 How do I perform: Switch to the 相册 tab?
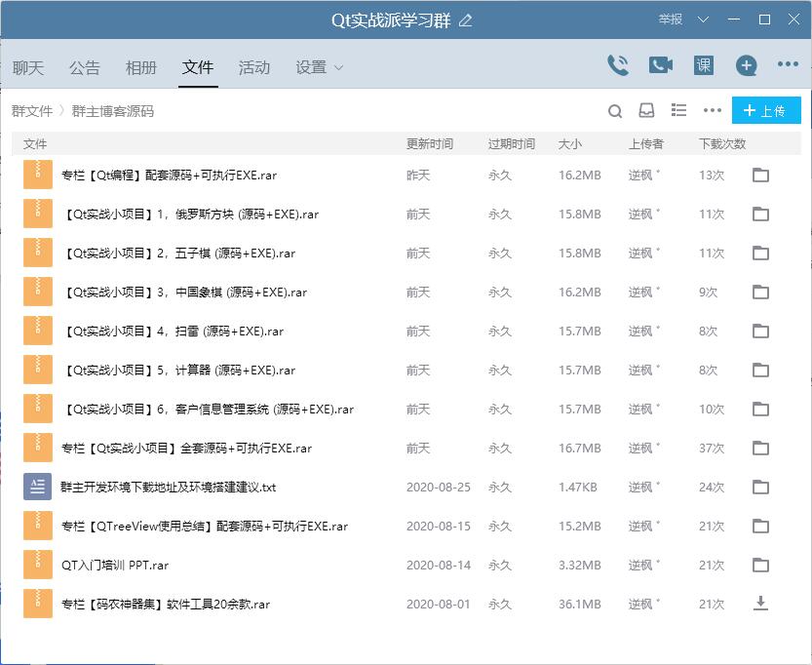point(140,67)
